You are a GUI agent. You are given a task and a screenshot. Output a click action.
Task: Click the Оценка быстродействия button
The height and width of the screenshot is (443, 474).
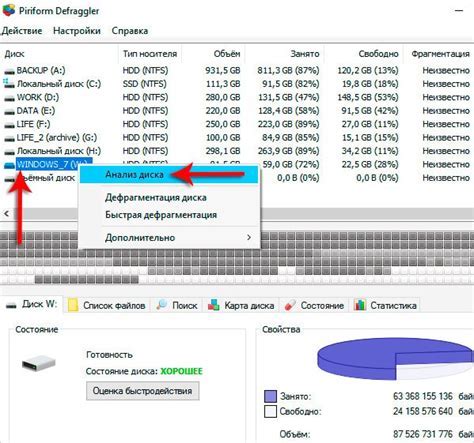143,391
